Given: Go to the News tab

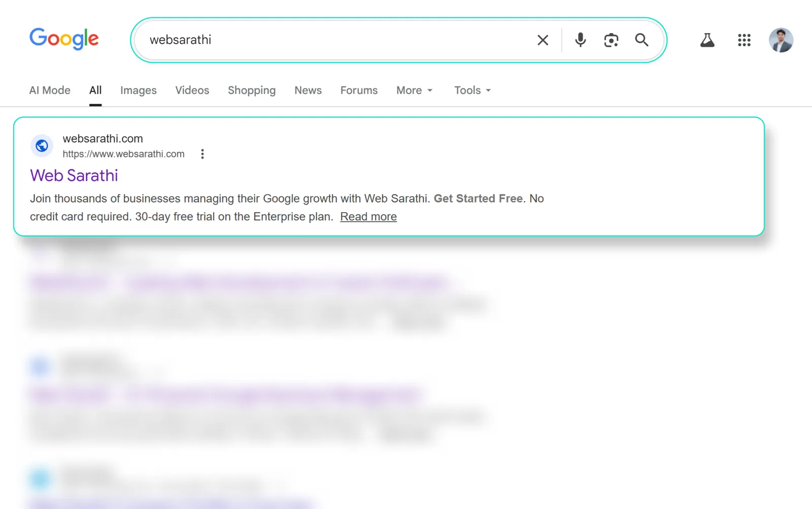Looking at the screenshot, I should (308, 90).
